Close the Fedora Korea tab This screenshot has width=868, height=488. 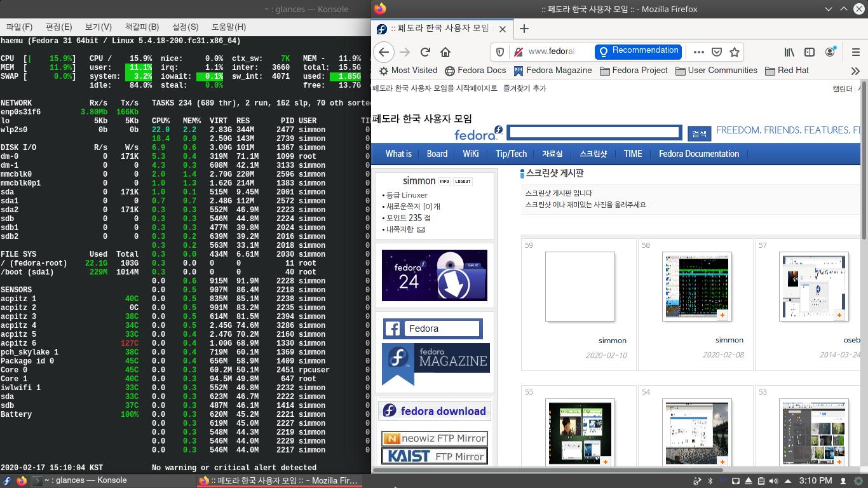point(503,29)
